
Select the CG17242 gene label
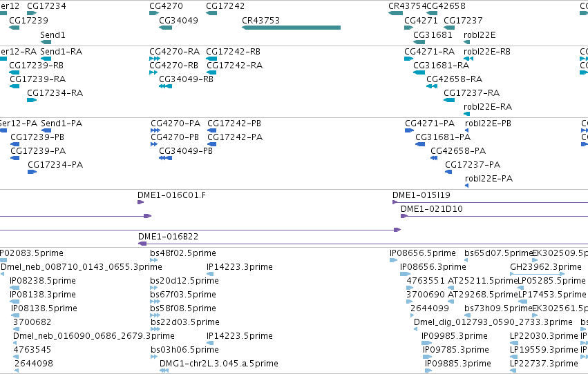click(x=225, y=6)
